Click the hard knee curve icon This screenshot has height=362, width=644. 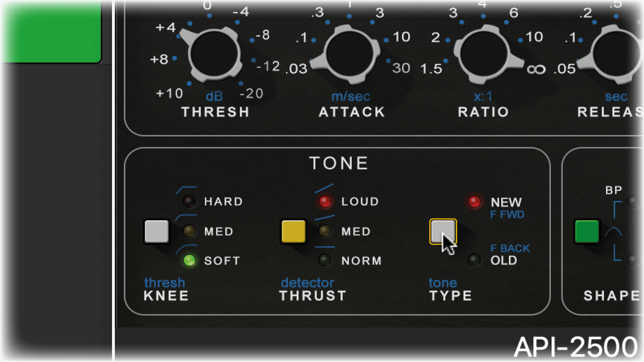tap(186, 190)
